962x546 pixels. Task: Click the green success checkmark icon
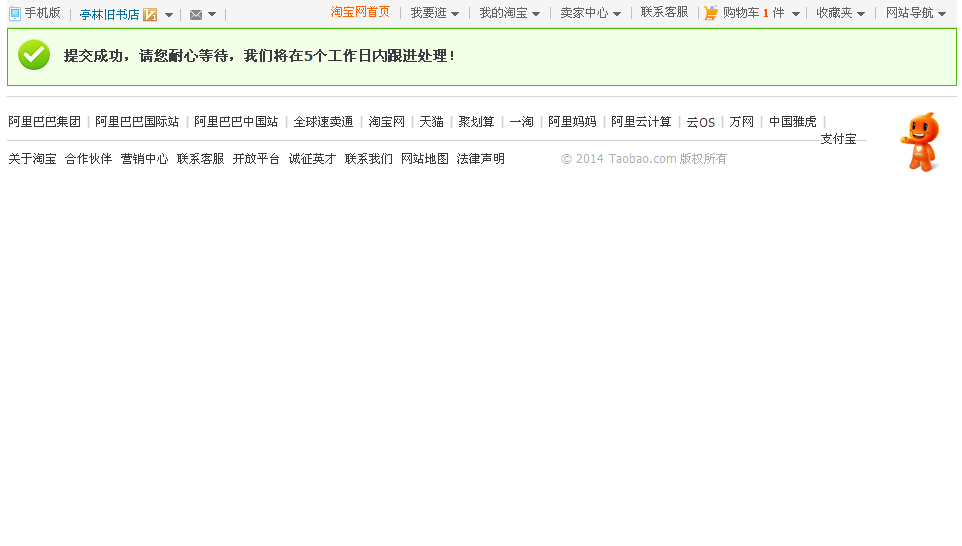pos(34,55)
